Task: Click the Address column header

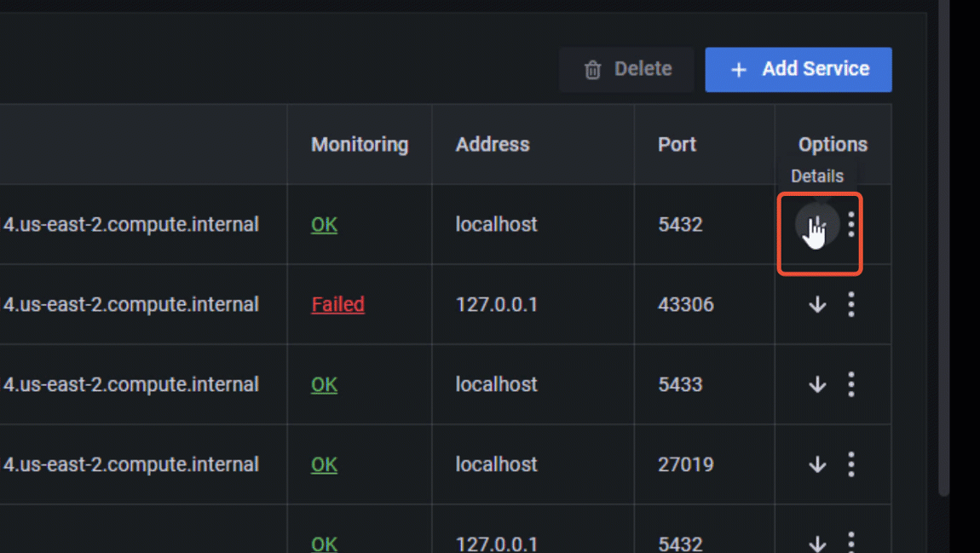Action: tap(493, 145)
